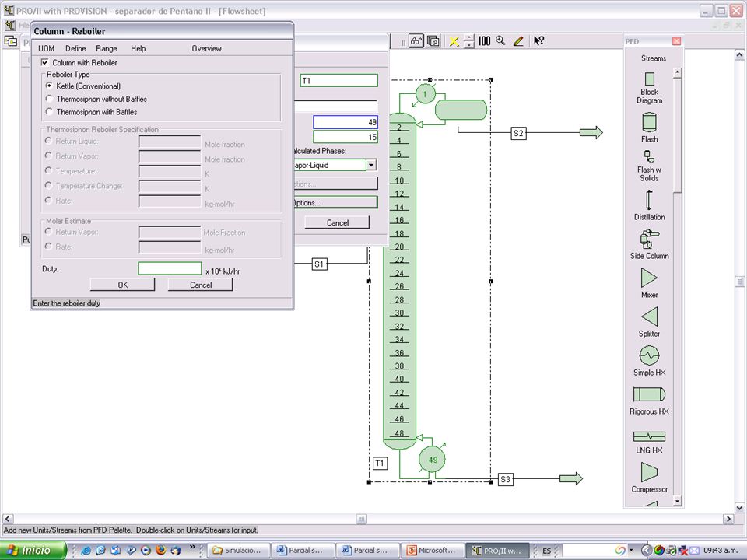The height and width of the screenshot is (560, 747).
Task: Click the reflux drum vessel on flowsheet
Action: (461, 110)
